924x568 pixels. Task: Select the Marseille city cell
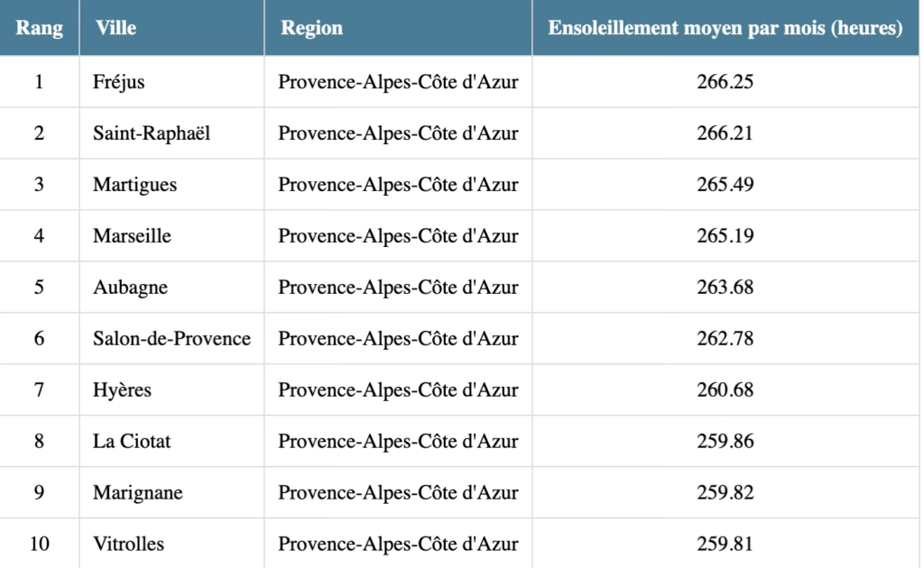132,236
